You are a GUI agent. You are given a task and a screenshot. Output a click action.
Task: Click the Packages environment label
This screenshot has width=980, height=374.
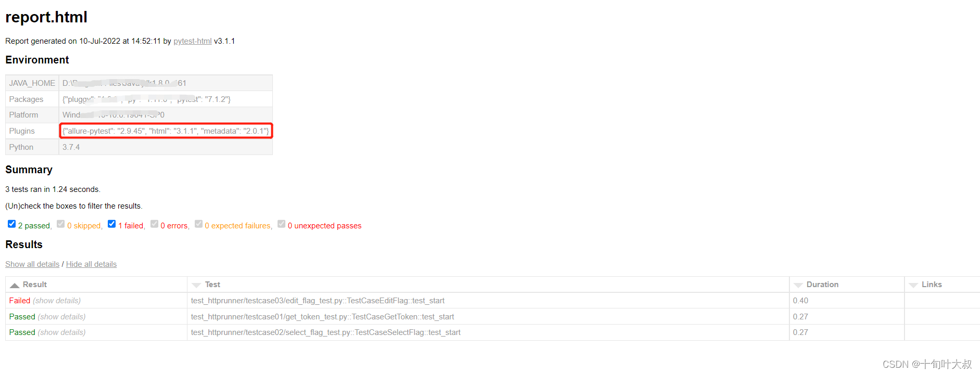26,99
